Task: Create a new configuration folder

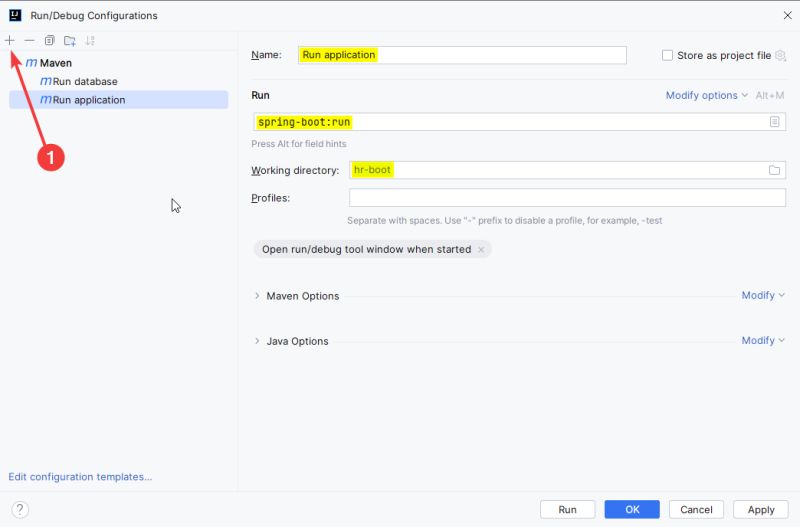Action: 70,40
